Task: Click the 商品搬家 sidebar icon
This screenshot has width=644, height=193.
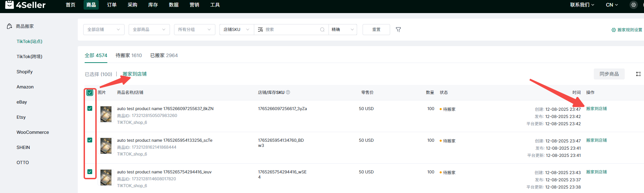Action: pos(10,26)
